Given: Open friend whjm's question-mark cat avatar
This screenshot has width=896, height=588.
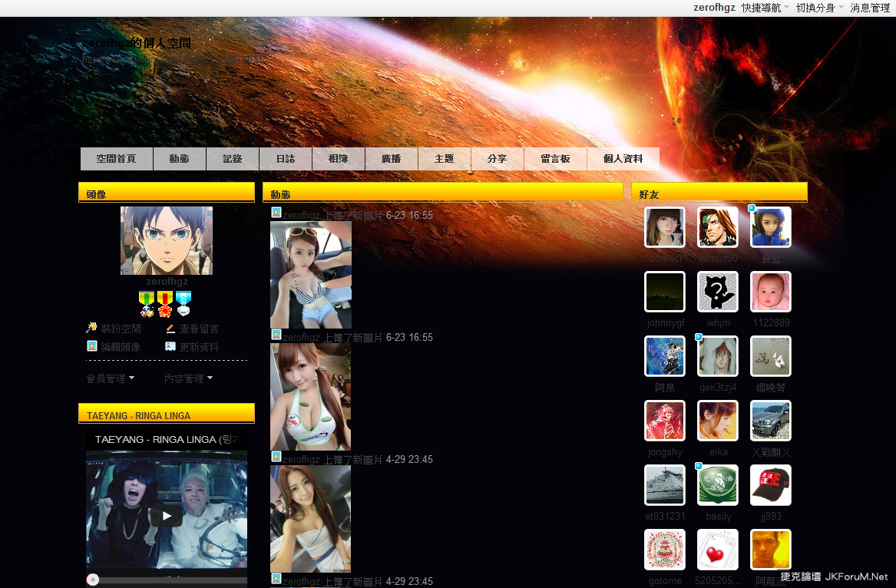Looking at the screenshot, I should [x=718, y=292].
